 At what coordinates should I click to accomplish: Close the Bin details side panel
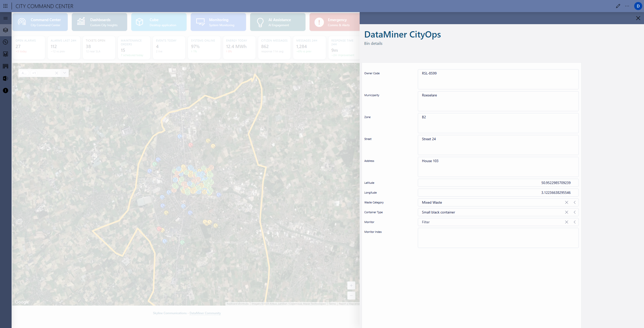pos(638,18)
